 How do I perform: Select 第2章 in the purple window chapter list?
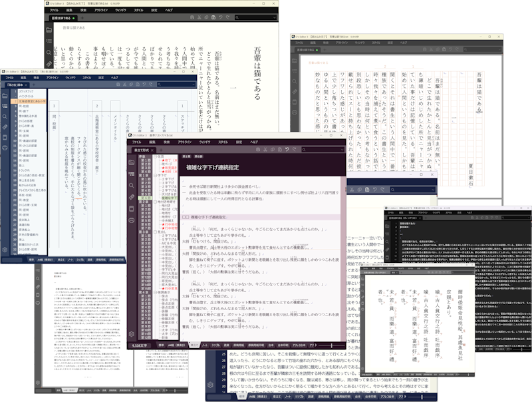[x=143, y=202]
